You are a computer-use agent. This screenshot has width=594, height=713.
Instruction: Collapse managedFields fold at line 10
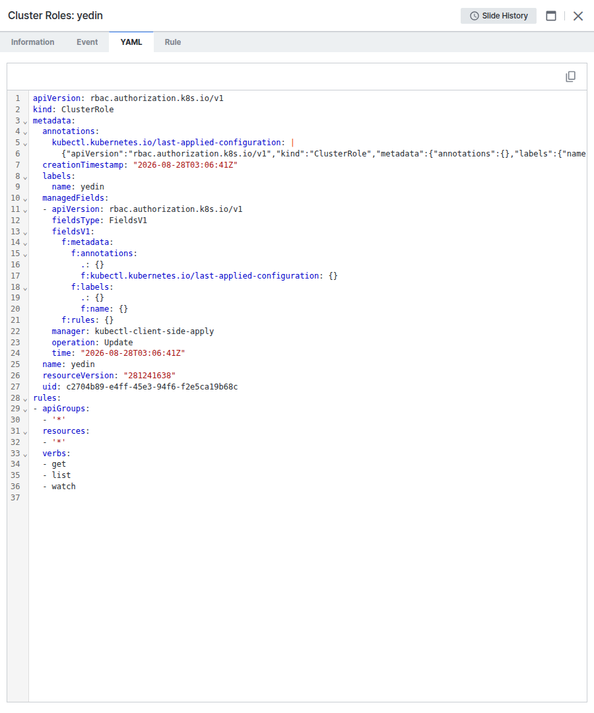click(25, 199)
